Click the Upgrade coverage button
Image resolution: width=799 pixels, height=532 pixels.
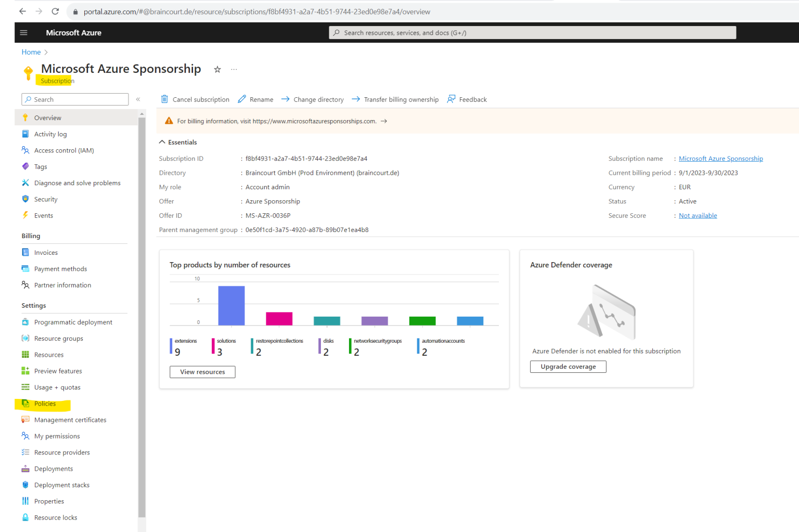pos(568,366)
